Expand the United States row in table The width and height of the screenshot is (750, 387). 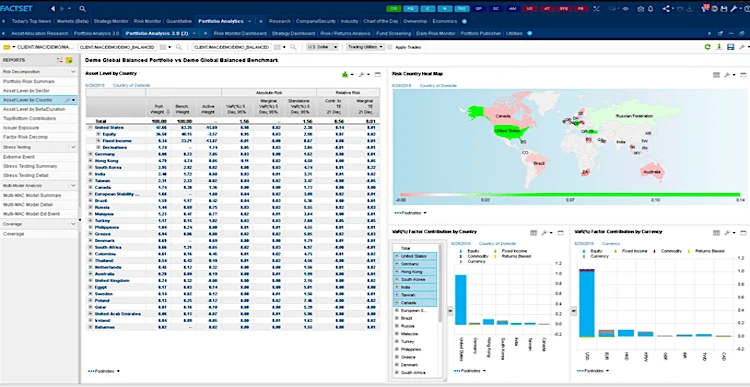point(90,128)
